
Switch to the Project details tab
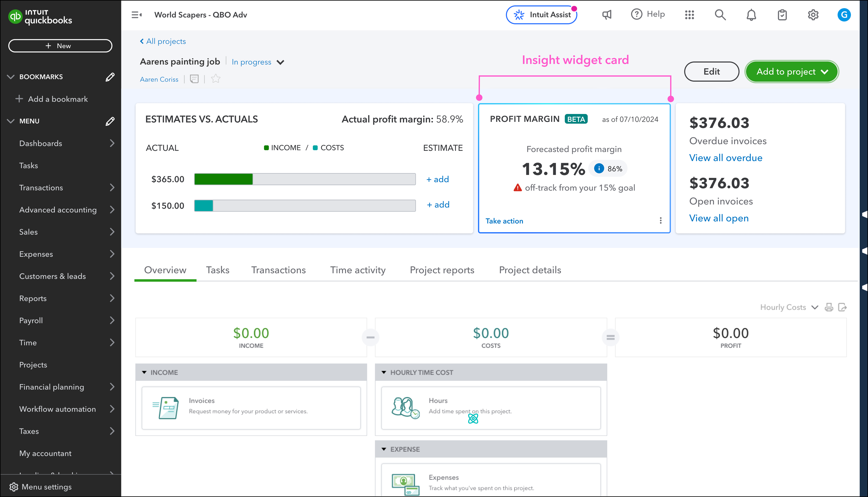(x=530, y=270)
